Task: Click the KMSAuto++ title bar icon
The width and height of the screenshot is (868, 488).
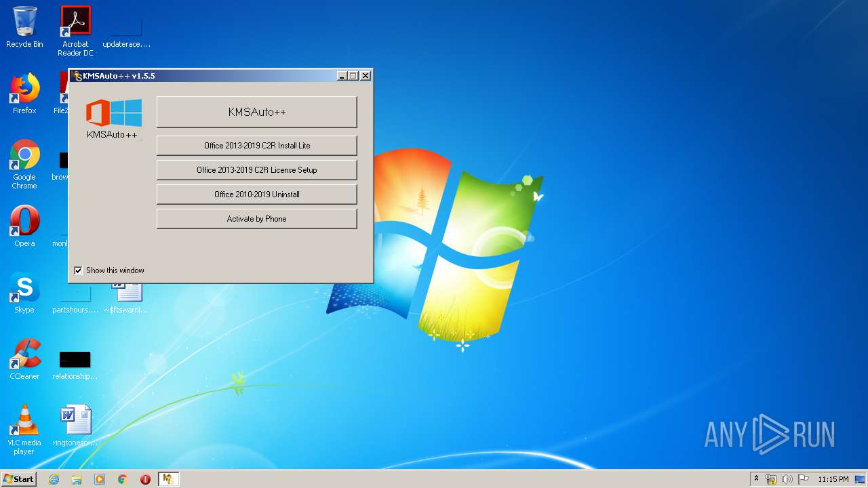Action: coord(77,76)
